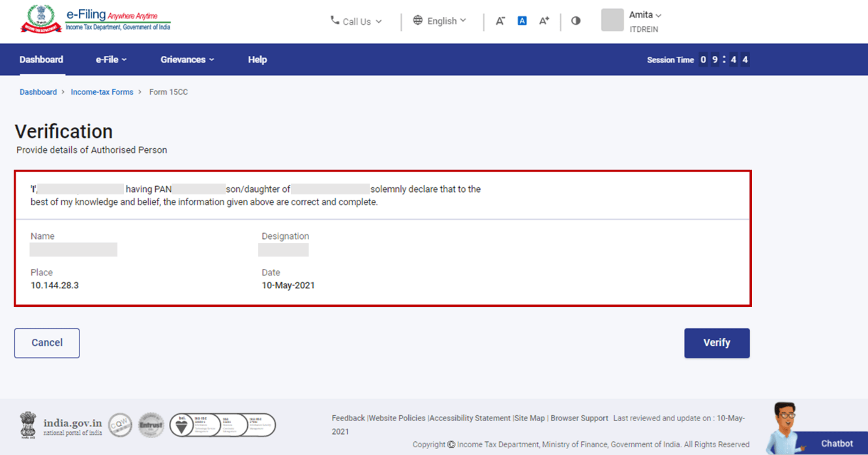Click the Entrust certification badge
The height and width of the screenshot is (455, 868).
151,425
